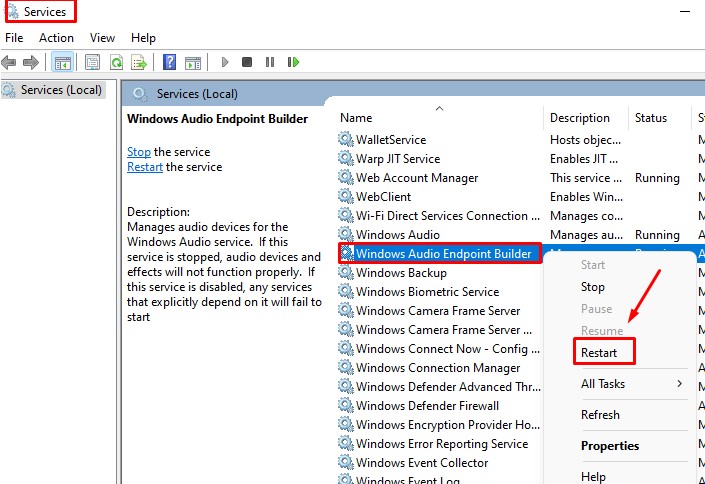Select Windows Encryption Provider Ho... row

click(439, 425)
